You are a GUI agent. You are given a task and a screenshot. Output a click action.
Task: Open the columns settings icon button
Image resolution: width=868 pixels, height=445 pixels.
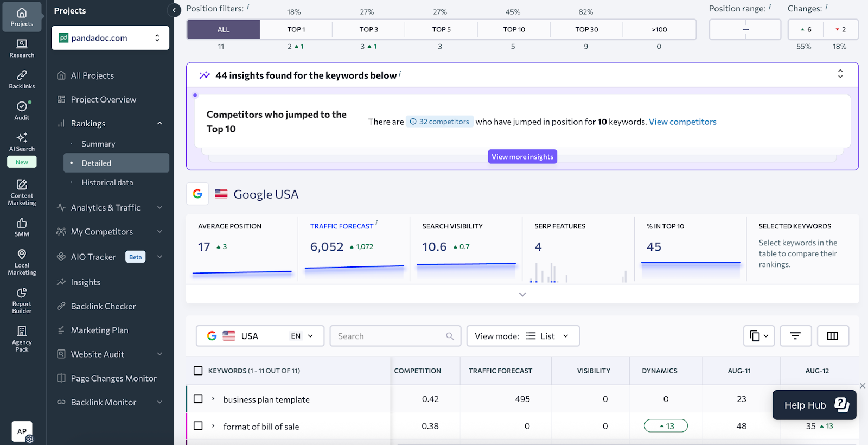pyautogui.click(x=832, y=336)
